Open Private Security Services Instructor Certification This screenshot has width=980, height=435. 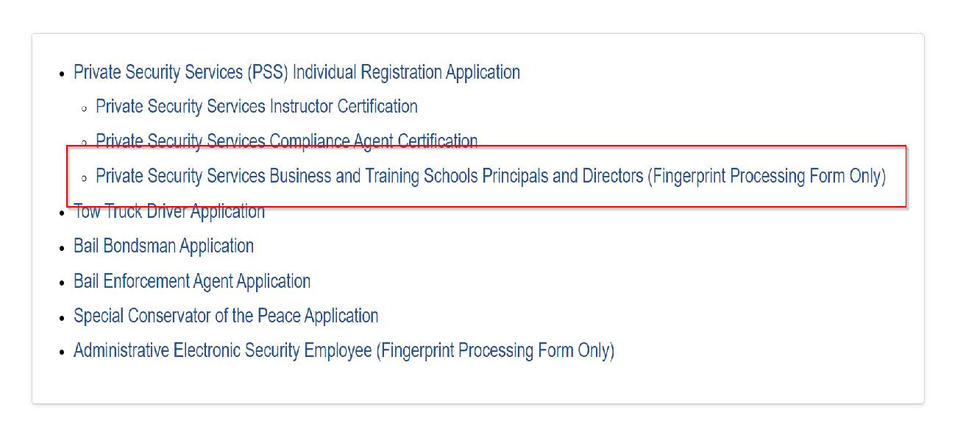click(x=257, y=107)
